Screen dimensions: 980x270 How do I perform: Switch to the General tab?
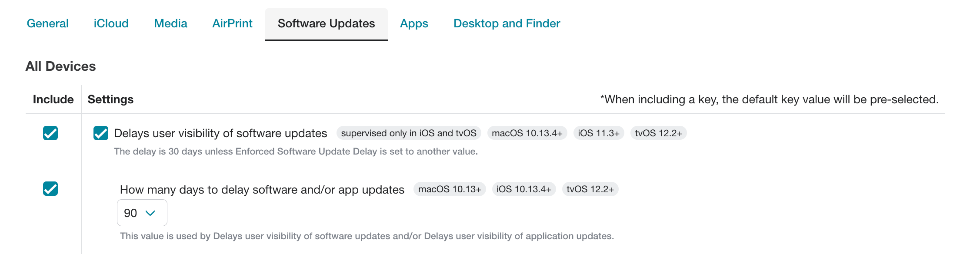tap(48, 23)
